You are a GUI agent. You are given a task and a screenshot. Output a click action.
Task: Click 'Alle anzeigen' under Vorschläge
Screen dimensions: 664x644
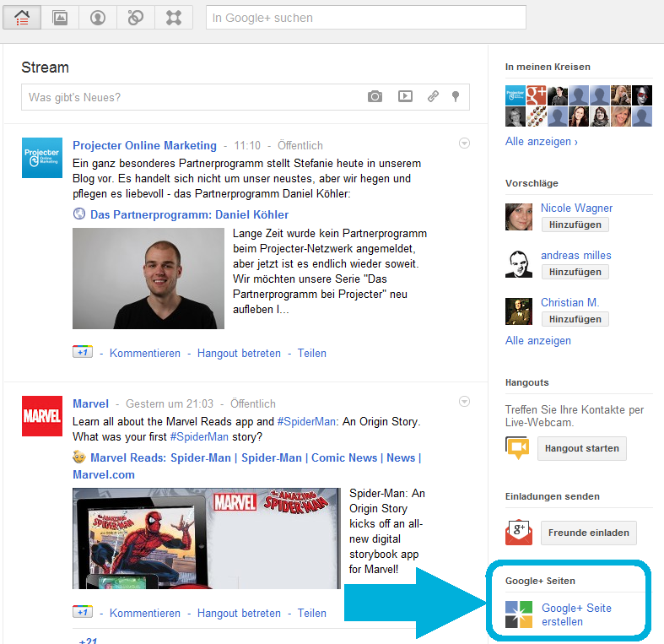(x=537, y=341)
